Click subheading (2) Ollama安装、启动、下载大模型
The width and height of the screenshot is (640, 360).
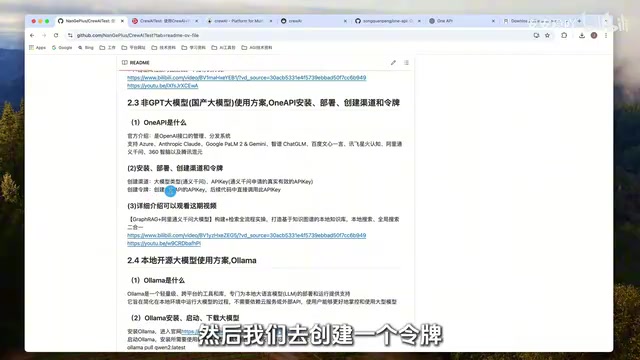[185, 318]
